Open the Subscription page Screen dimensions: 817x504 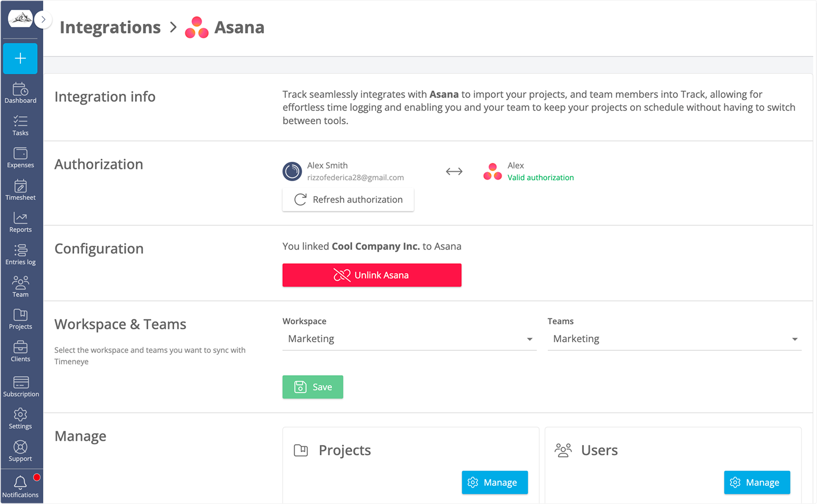[x=21, y=387]
